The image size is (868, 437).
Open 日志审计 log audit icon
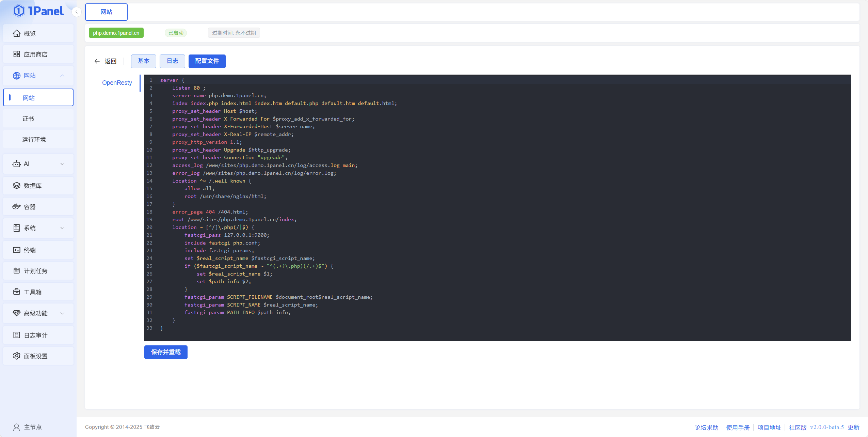pos(17,335)
